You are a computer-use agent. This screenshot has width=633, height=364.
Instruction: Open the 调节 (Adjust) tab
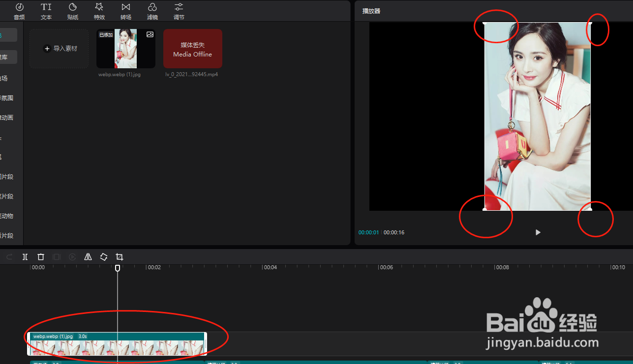pos(179,11)
